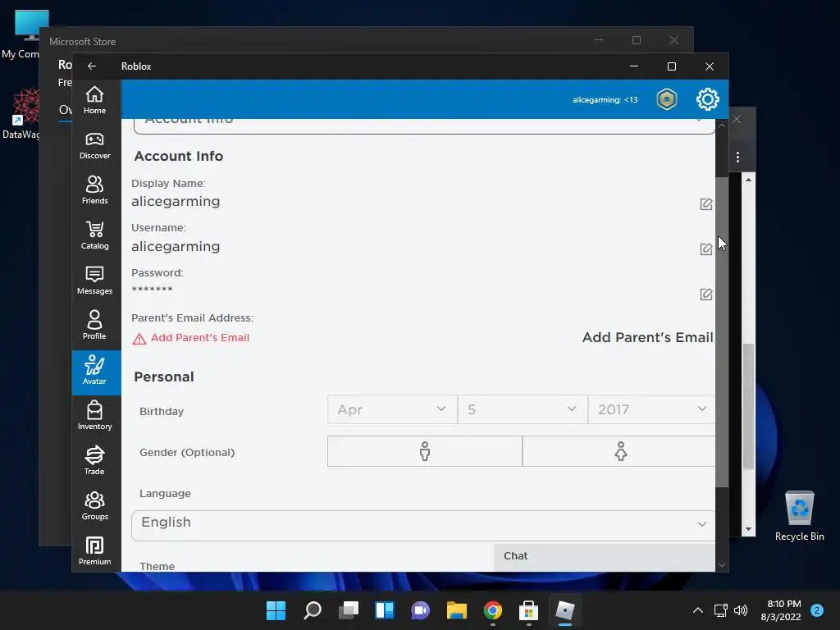Open the birthday month dropdown showing Apr
This screenshot has height=630, width=840.
[x=392, y=409]
